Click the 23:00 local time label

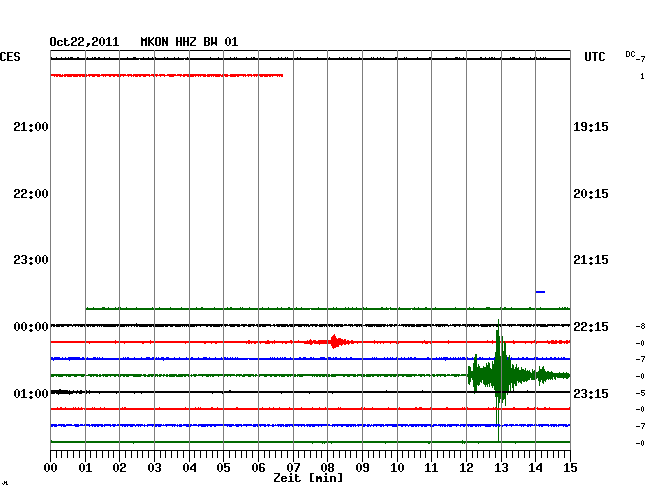[31, 260]
